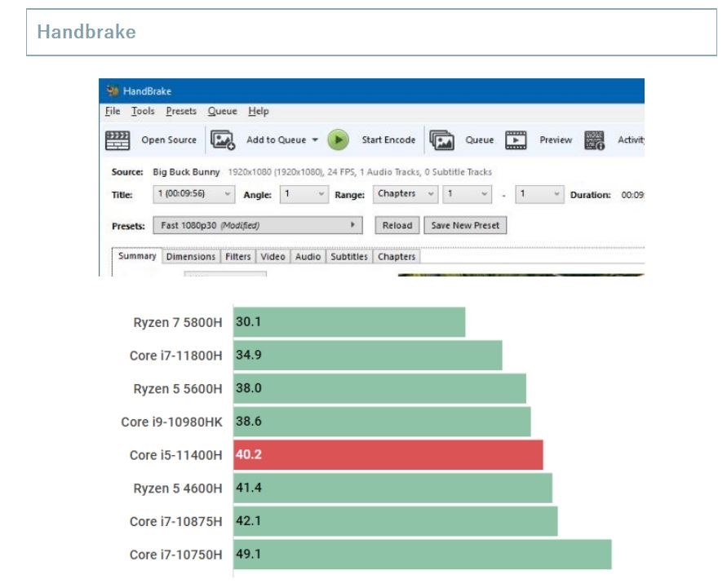Click the Core i7-10750H bar
Screen dimensions: 727x588
coord(423,555)
